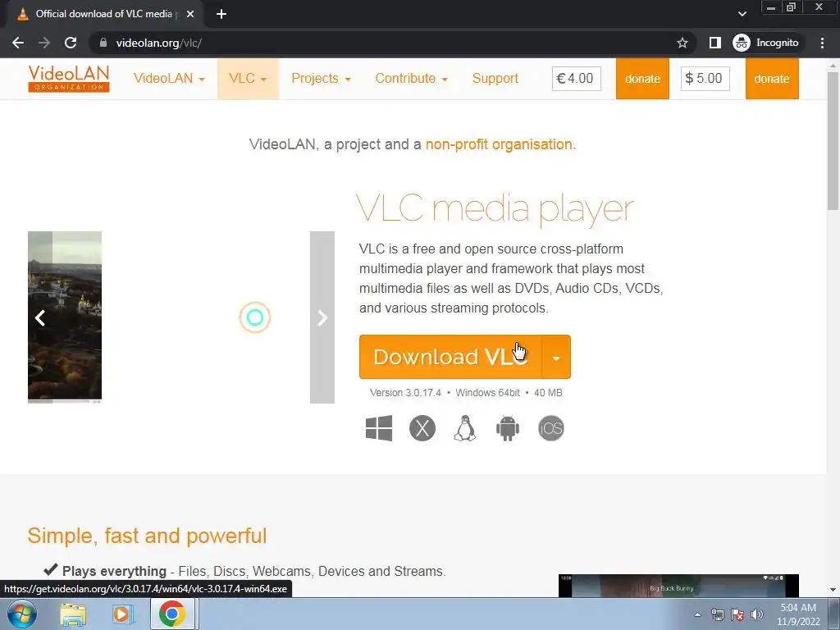This screenshot has width=840, height=630.
Task: Click the 'Simple, fast and powerful' heading
Action: pos(147,536)
